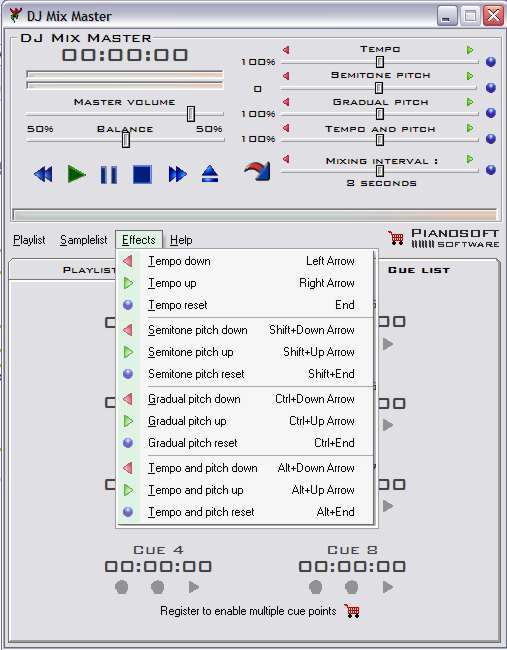Select the Tempo and pitch up menu entry

point(247,490)
